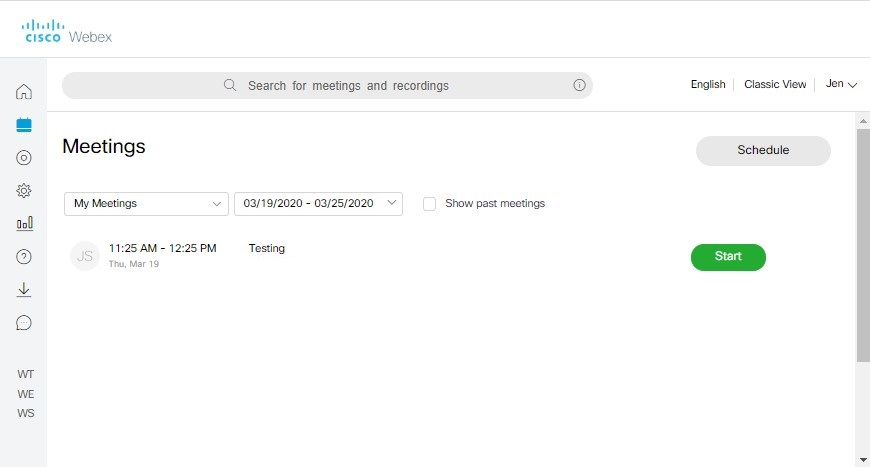
Task: Expand the Jen user menu
Action: coord(841,85)
